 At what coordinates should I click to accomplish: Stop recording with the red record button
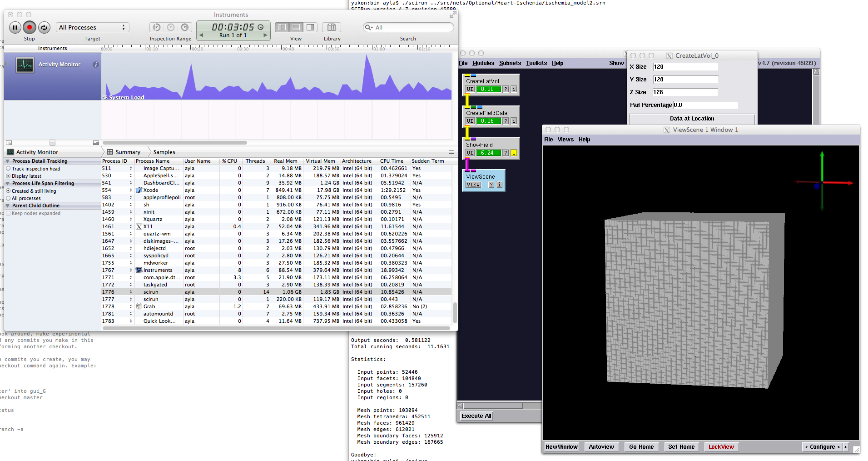[30, 27]
